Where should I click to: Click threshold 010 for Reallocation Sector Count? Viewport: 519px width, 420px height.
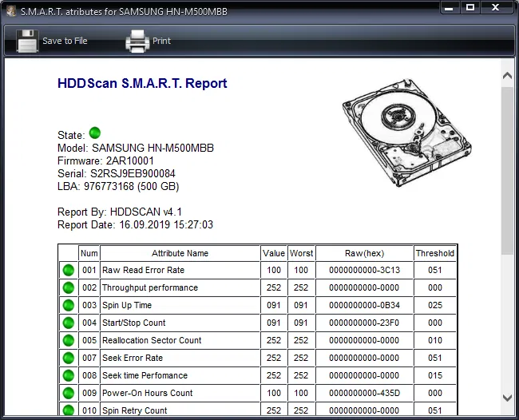click(x=435, y=340)
